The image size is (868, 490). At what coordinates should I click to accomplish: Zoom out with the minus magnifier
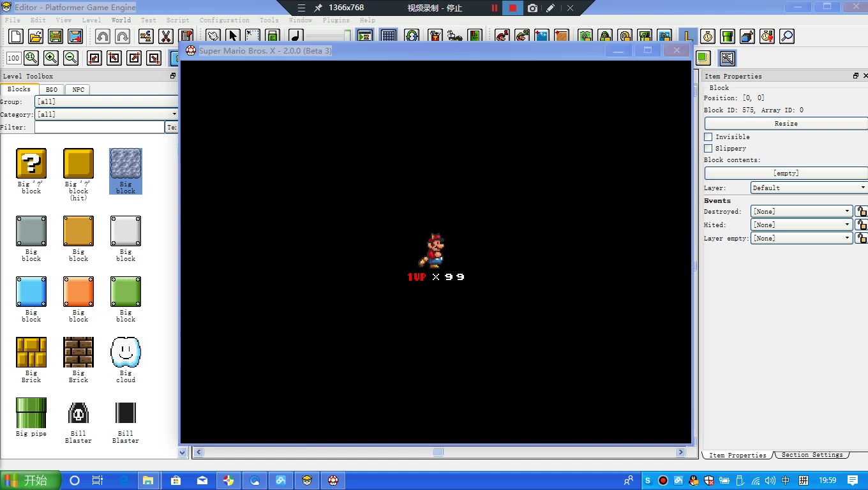click(x=71, y=58)
